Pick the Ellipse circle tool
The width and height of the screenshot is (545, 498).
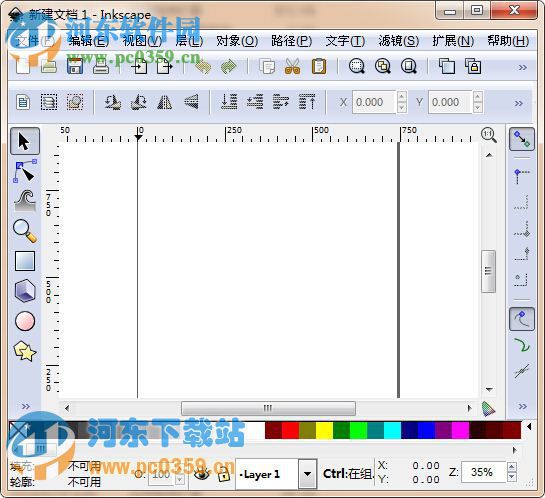[25, 320]
